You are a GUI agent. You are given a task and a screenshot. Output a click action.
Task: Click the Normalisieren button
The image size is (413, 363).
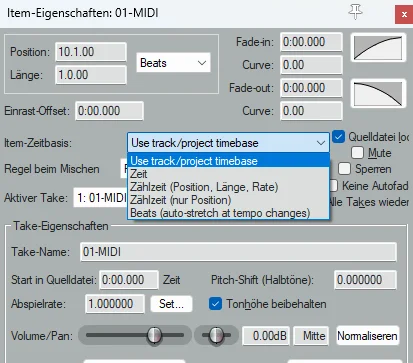tap(367, 335)
